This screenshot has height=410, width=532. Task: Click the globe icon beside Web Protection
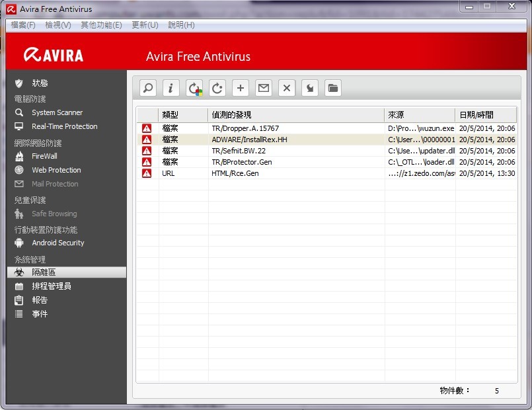tap(19, 170)
